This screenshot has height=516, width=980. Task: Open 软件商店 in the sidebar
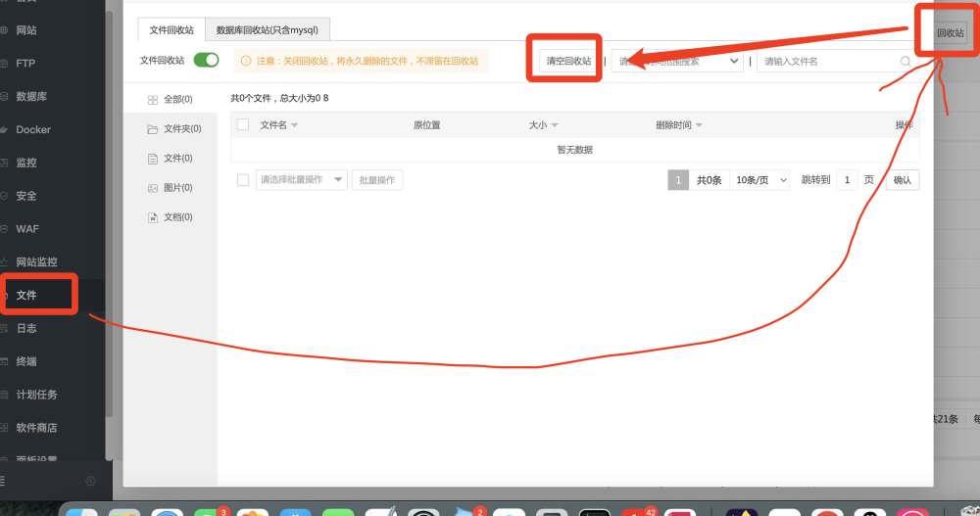tap(36, 427)
